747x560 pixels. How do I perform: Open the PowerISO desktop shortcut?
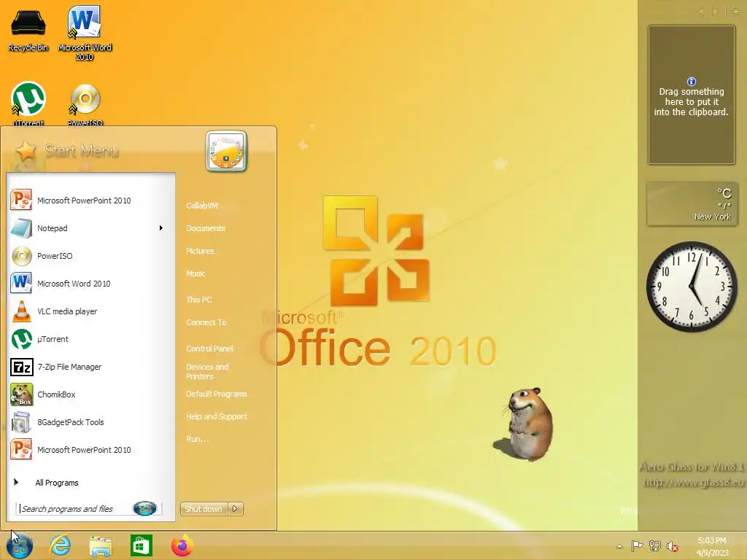click(x=85, y=105)
